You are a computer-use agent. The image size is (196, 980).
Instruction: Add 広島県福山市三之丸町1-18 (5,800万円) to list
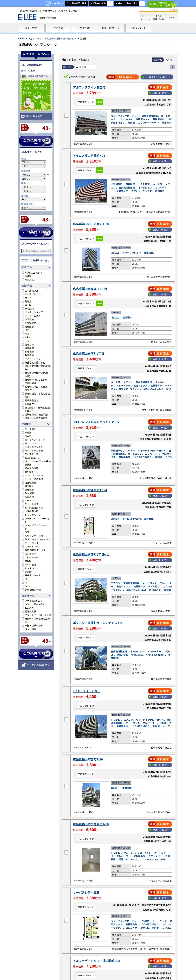(160, 229)
